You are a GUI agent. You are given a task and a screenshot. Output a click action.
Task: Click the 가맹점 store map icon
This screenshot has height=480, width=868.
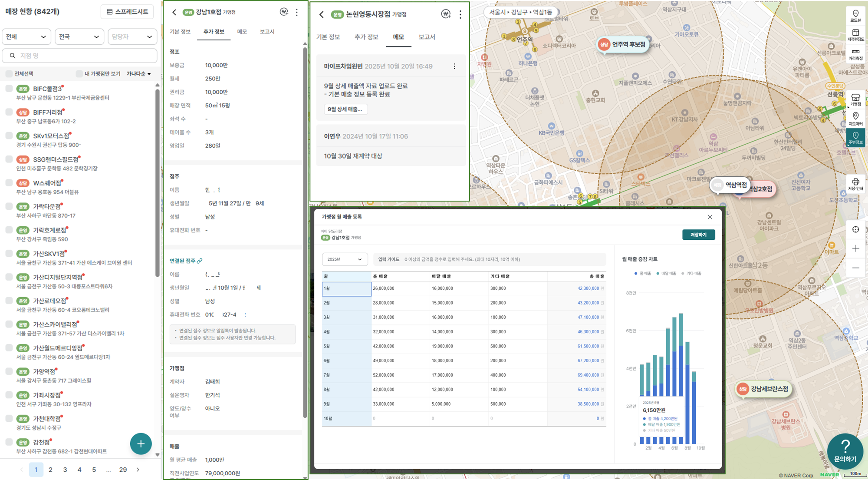[855, 99]
